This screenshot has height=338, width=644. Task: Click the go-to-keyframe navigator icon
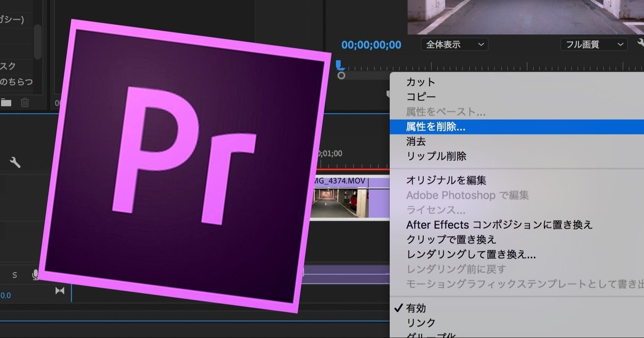pos(61,290)
